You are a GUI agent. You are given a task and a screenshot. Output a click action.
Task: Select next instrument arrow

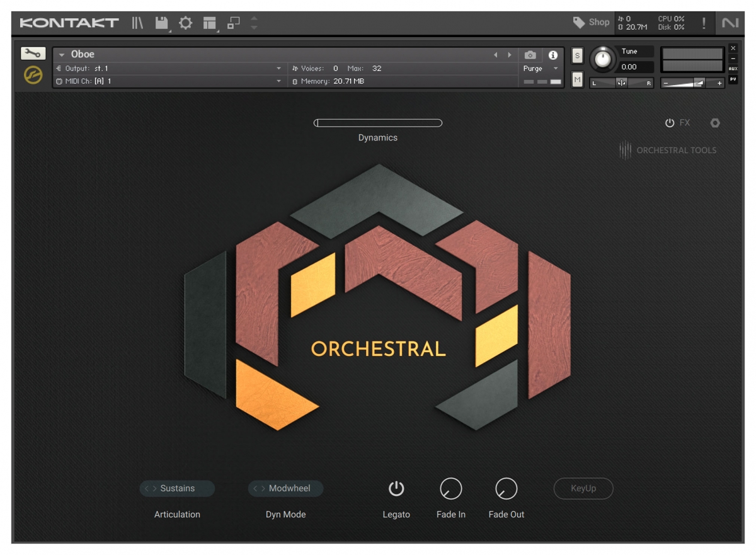[x=510, y=55]
